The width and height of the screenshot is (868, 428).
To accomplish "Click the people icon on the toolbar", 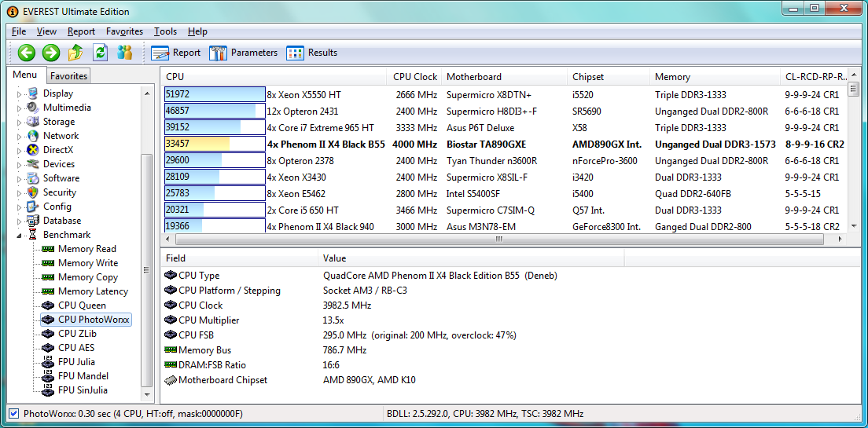I will pos(124,53).
